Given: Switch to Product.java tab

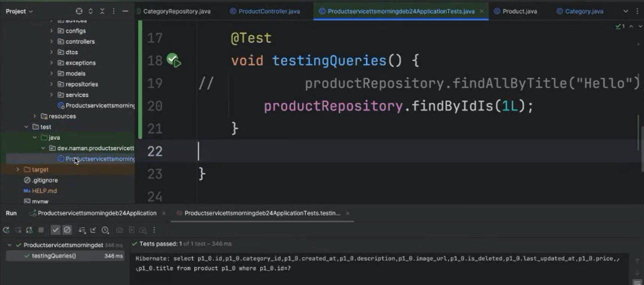Looking at the screenshot, I should tap(515, 11).
